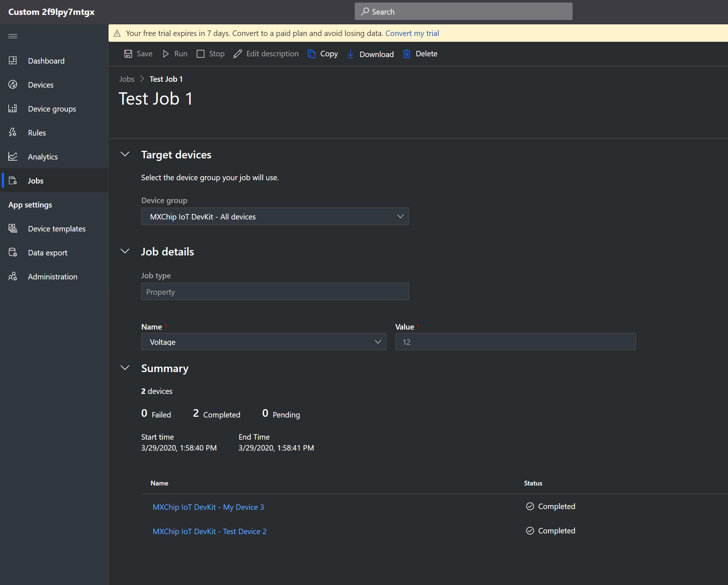
Task: Collapse the Job details section
Action: [125, 251]
